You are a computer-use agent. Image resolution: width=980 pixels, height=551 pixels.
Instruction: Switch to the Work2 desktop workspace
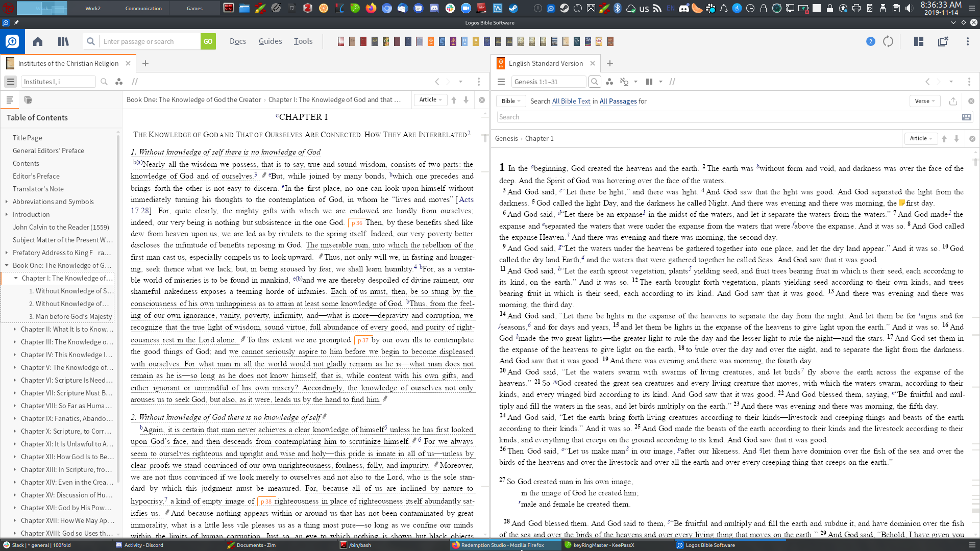pos(93,8)
